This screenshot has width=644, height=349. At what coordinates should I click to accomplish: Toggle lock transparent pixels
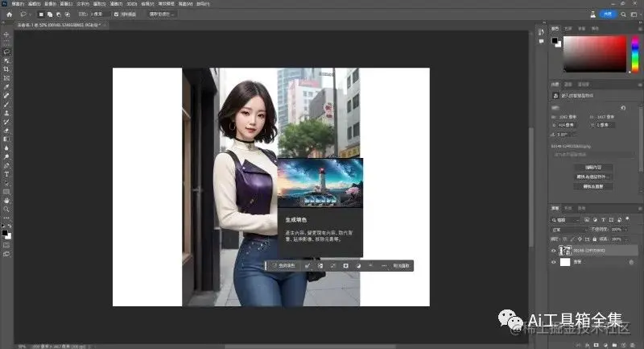[565, 239]
